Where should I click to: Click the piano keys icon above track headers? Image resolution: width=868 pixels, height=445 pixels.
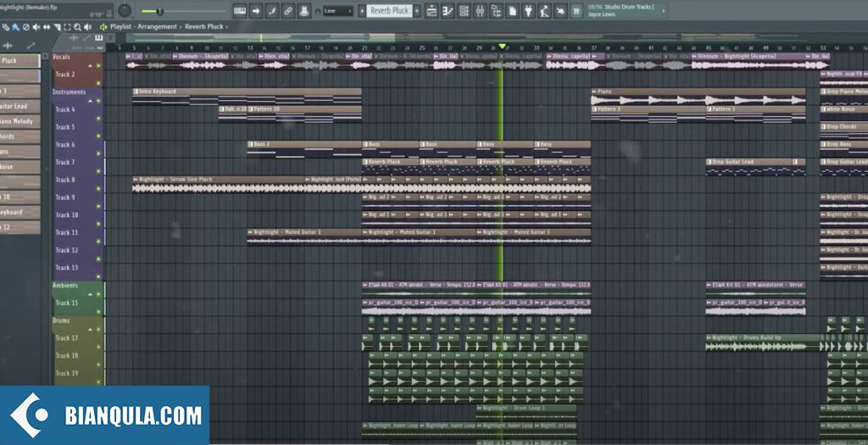pos(99,37)
